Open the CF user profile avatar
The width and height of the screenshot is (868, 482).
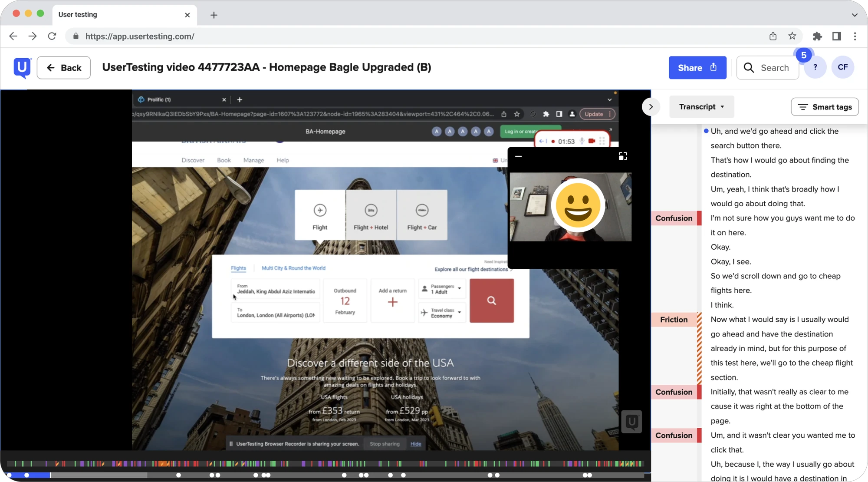coord(843,67)
